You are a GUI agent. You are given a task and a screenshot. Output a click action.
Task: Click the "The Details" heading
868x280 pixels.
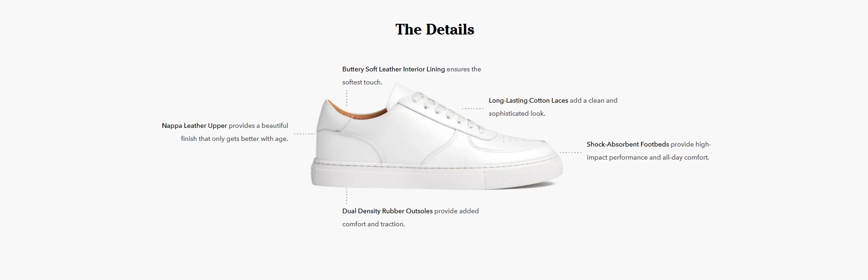coord(434,29)
